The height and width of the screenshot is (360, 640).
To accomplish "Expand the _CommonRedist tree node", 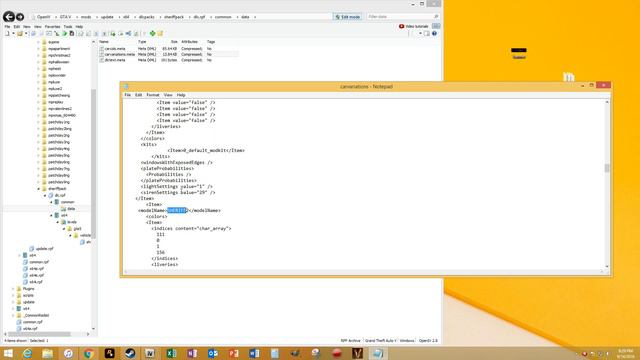I will (13, 315).
